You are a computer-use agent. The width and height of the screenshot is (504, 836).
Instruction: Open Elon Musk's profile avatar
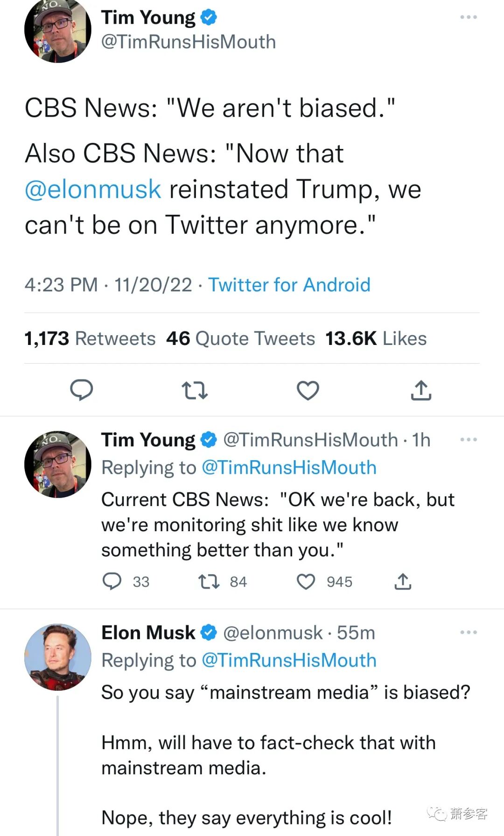58,657
